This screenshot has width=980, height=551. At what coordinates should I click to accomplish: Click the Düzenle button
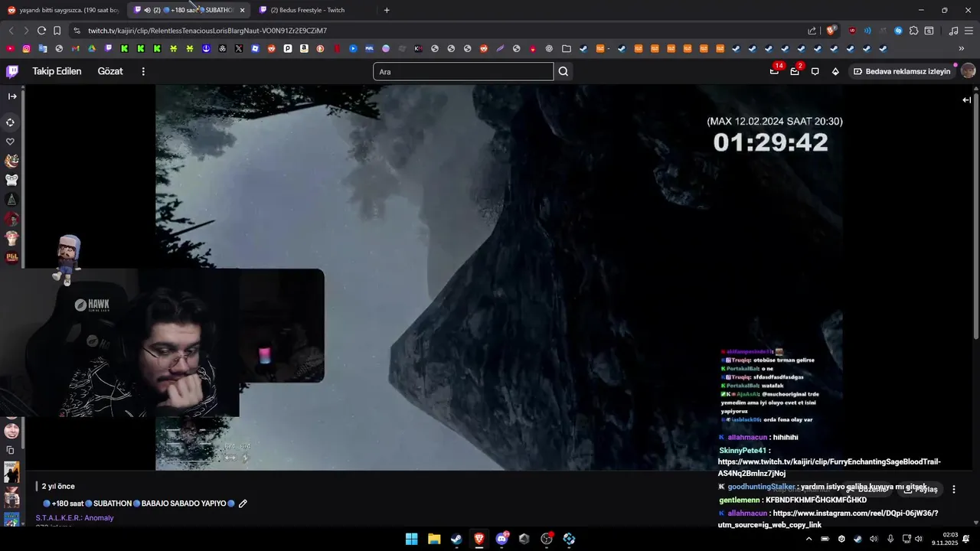click(x=866, y=489)
